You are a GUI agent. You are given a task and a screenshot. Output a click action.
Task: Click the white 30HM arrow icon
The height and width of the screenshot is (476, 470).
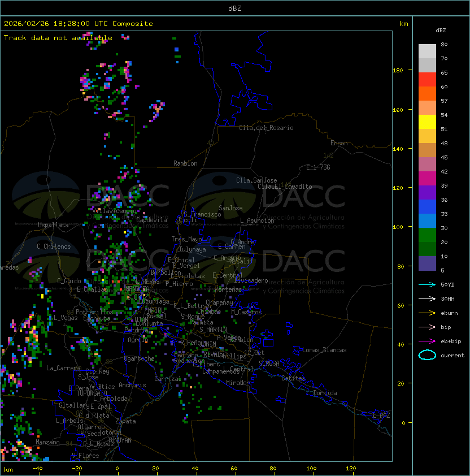[427, 298]
